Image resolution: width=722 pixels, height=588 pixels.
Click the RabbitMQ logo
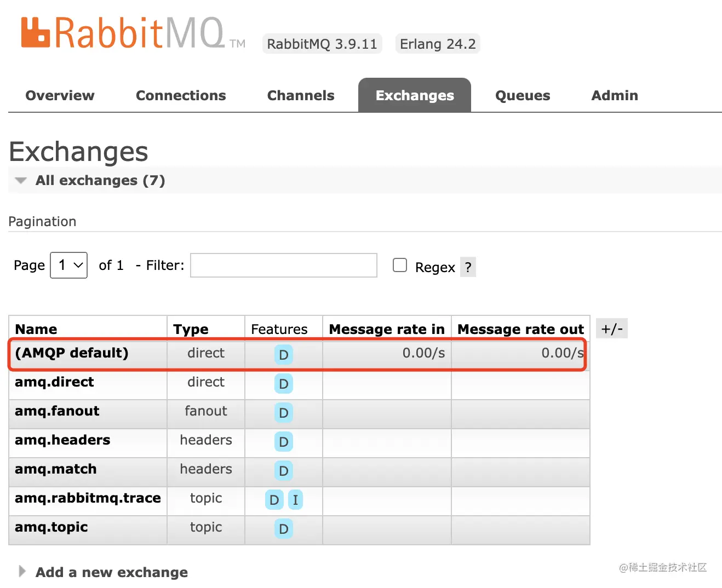(x=133, y=33)
